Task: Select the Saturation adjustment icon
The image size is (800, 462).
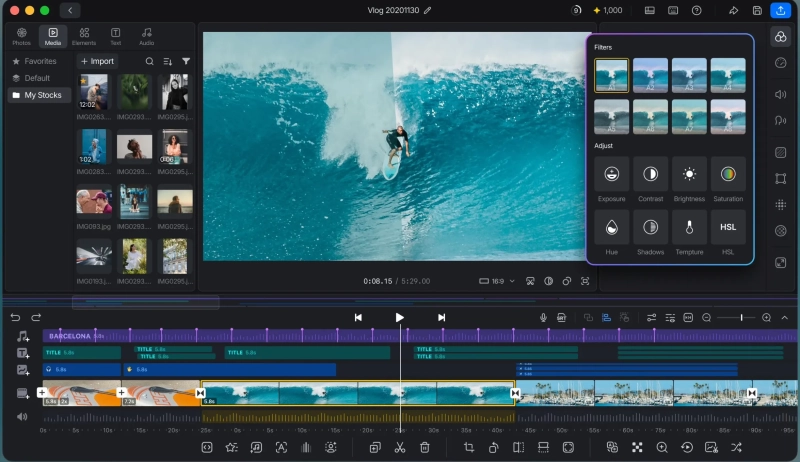Action: 728,174
